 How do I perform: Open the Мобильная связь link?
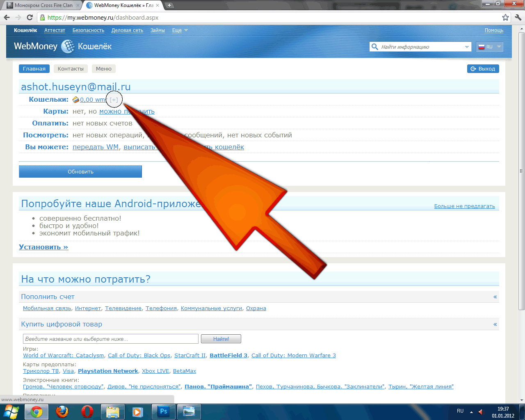pos(47,308)
